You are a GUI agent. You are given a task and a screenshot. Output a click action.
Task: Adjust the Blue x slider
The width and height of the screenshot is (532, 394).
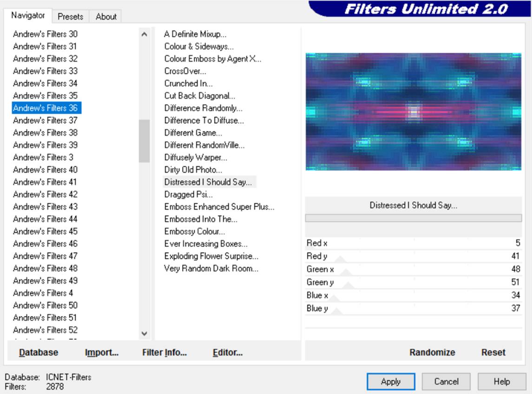413,295
